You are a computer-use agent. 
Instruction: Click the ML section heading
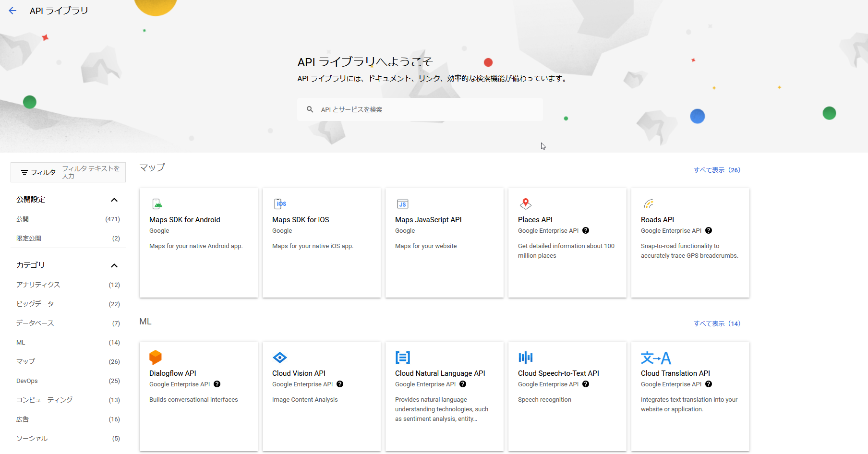(145, 322)
